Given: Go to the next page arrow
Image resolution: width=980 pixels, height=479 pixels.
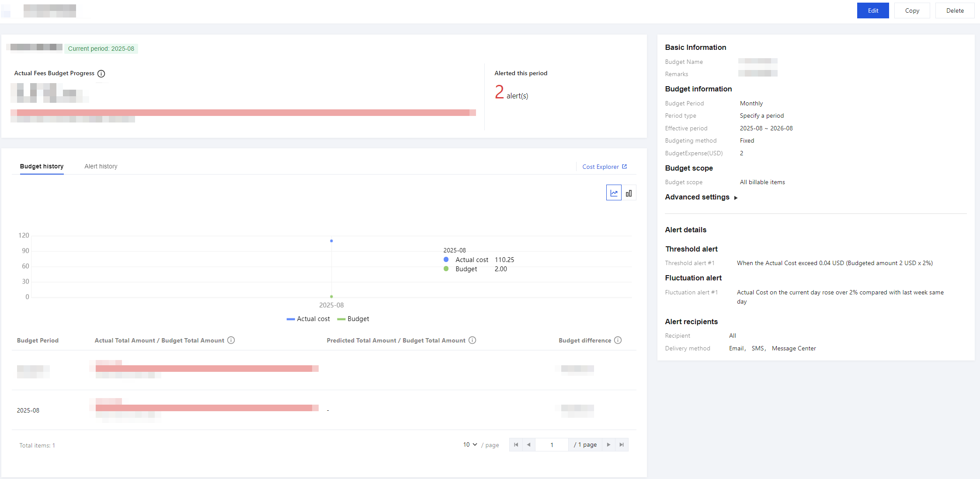Looking at the screenshot, I should [608, 445].
